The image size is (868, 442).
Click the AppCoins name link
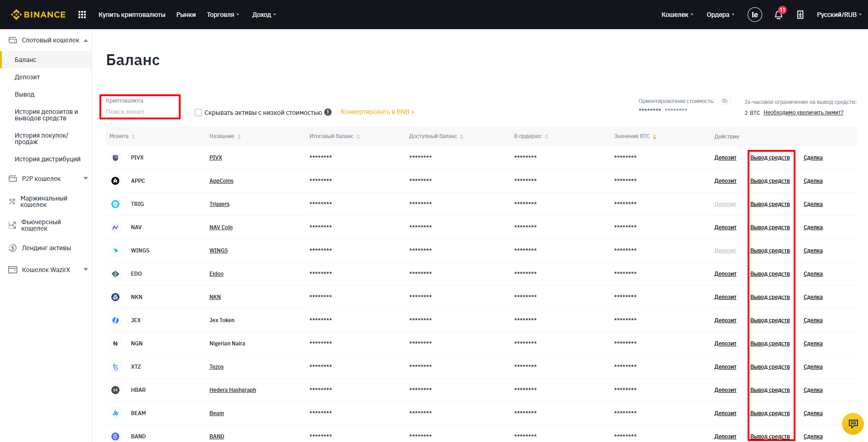coord(221,181)
